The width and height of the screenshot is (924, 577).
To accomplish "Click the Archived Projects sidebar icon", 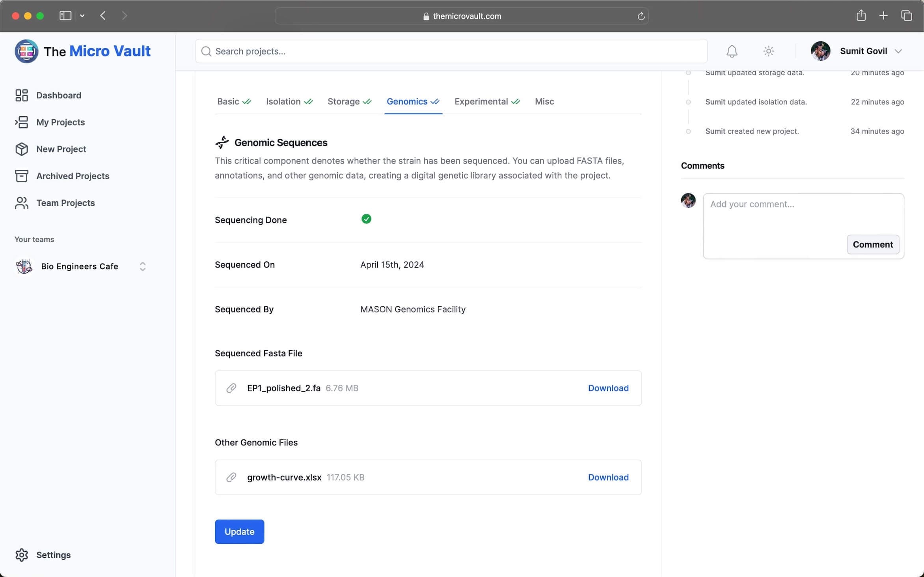I will (x=22, y=175).
